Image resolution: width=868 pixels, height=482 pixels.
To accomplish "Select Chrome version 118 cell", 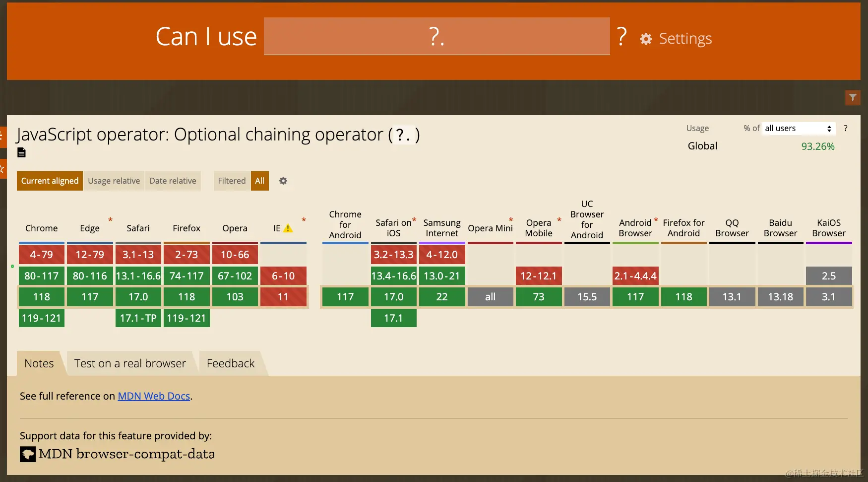I will coord(42,297).
